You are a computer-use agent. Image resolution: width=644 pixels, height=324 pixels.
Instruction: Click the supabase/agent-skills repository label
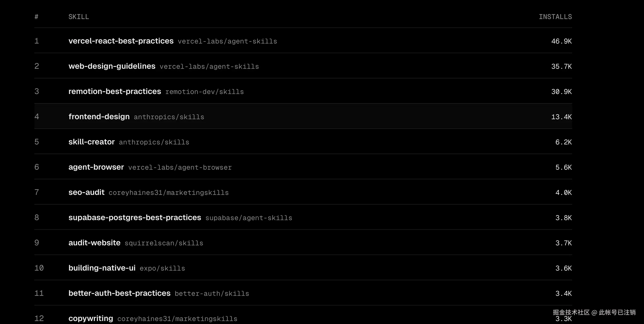249,218
